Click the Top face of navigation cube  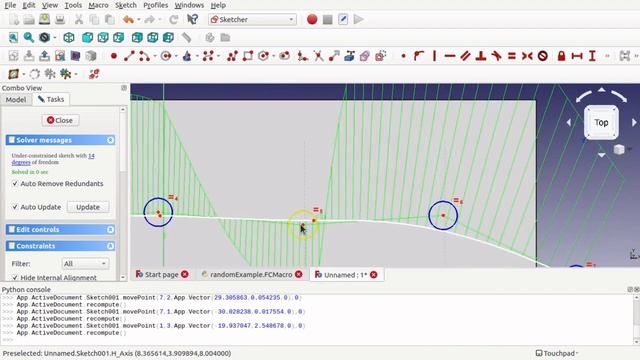(x=601, y=122)
